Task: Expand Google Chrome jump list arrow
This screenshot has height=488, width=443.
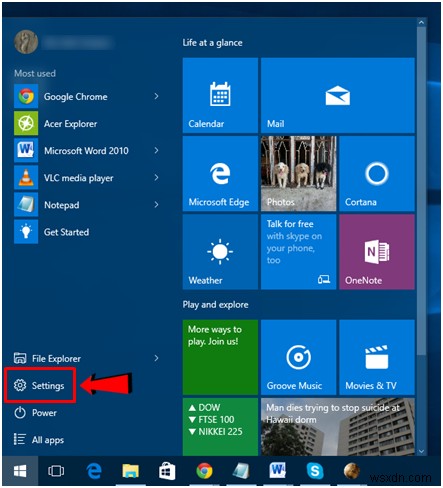Action: click(156, 96)
